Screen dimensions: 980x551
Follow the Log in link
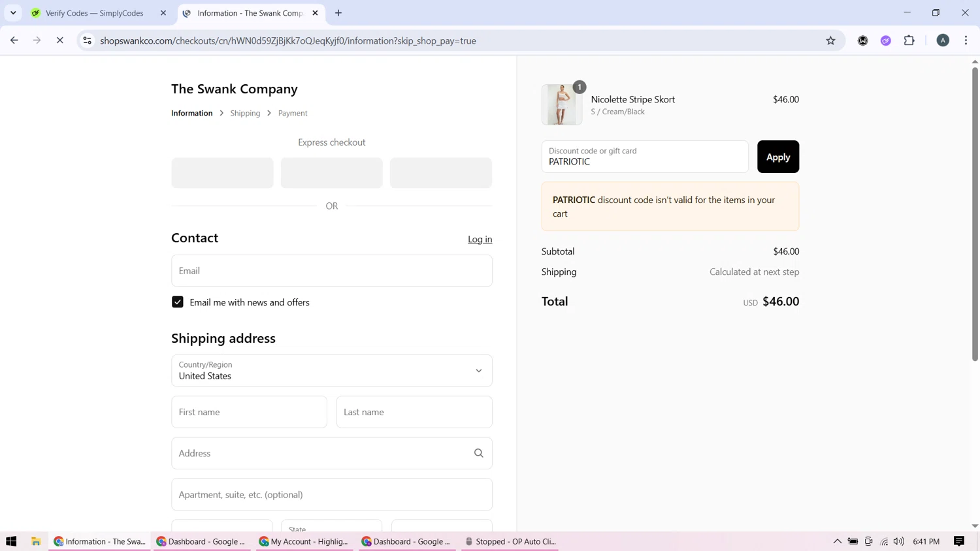pos(480,239)
